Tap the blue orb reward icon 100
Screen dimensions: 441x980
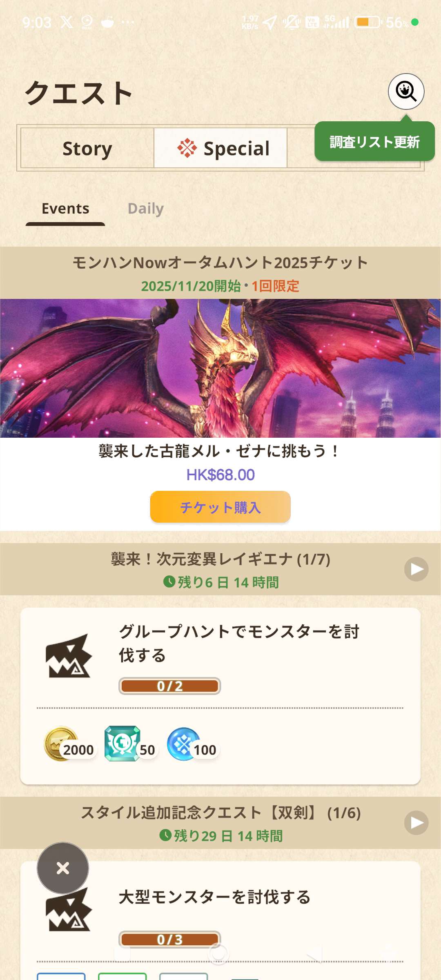tap(183, 744)
